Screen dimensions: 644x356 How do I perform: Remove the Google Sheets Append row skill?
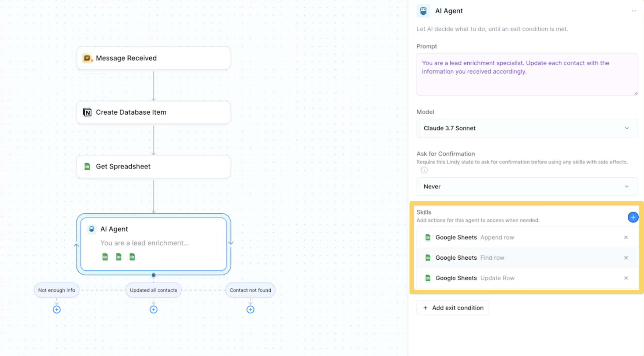click(x=626, y=237)
